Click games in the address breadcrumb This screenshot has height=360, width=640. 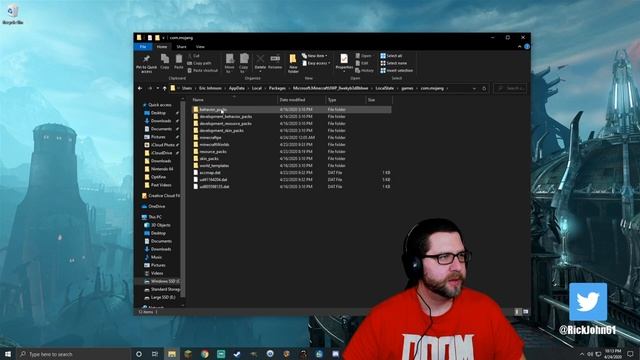point(407,88)
